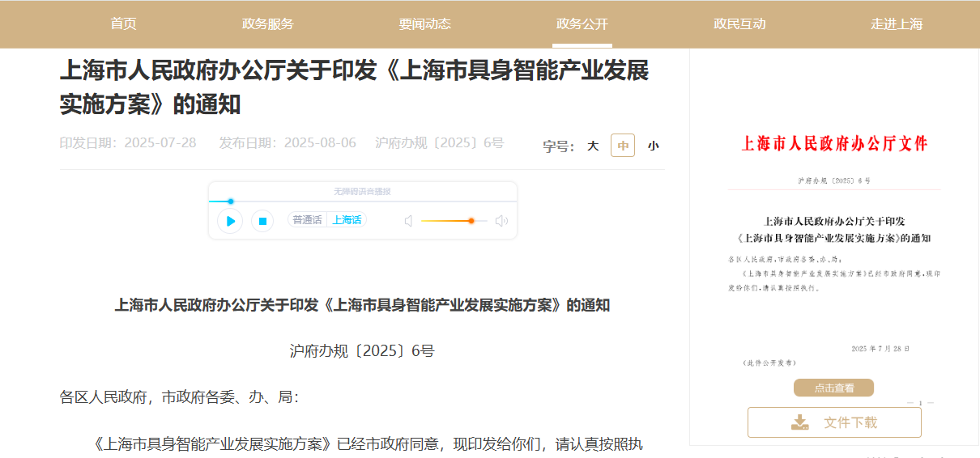This screenshot has height=458, width=980.
Task: Set font size to 大
Action: pos(593,146)
